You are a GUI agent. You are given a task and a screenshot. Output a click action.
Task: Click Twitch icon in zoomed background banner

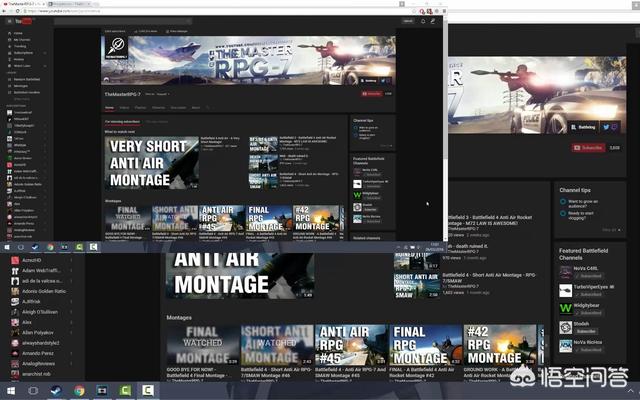(615, 127)
